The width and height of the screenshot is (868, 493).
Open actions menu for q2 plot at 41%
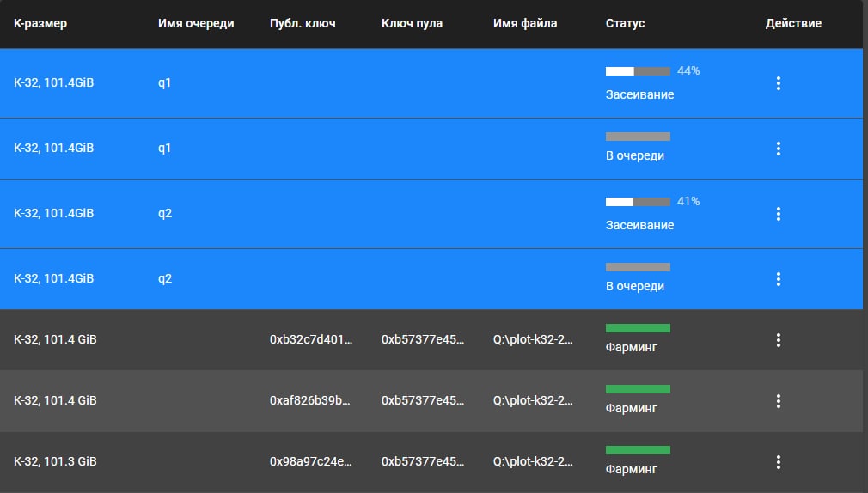pyautogui.click(x=779, y=214)
